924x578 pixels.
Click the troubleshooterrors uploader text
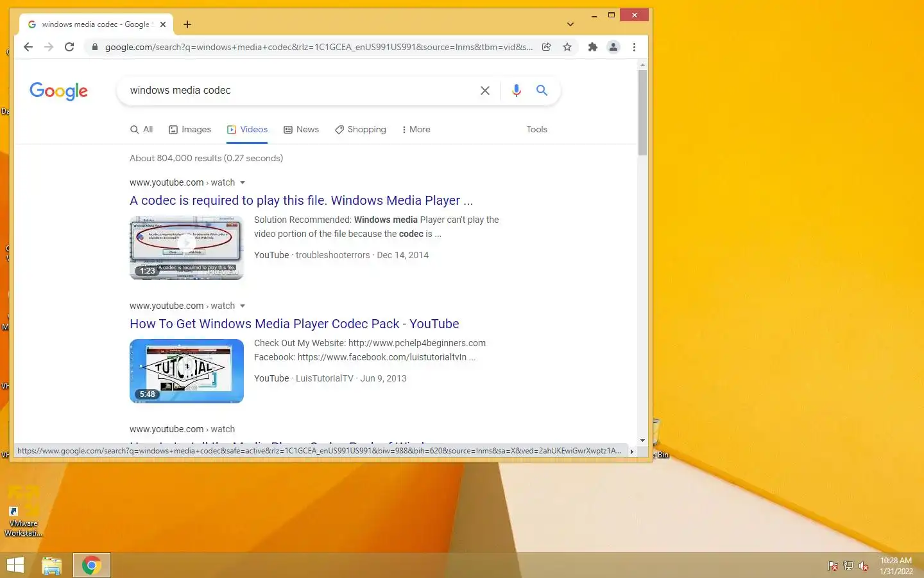pyautogui.click(x=332, y=255)
